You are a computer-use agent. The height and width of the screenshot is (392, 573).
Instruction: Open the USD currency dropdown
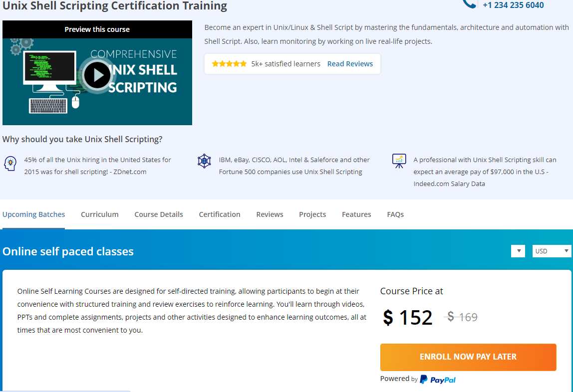[x=552, y=251]
